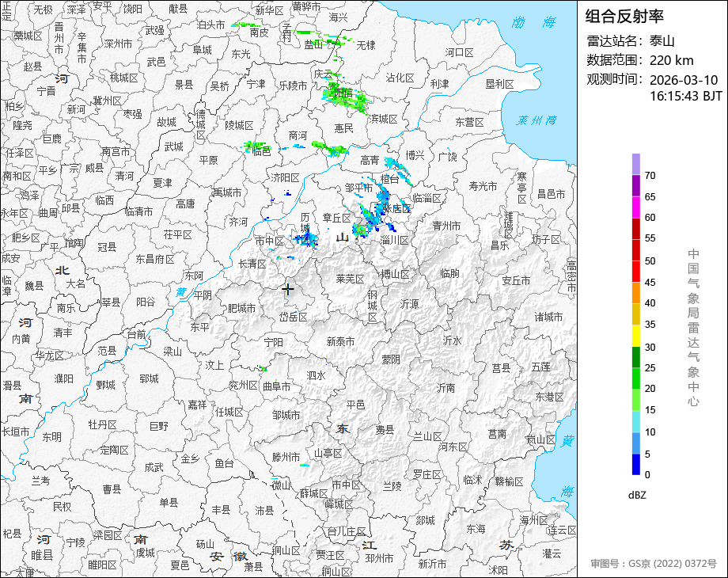Click the 济阳区 label
This screenshot has width=728, height=578.
[x=286, y=178]
